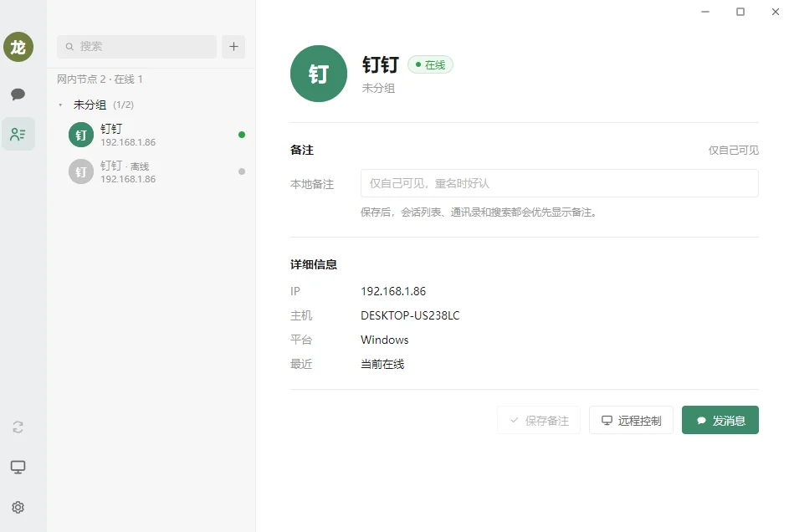
Task: Click the large 钉钉 profile avatar
Action: 319,74
